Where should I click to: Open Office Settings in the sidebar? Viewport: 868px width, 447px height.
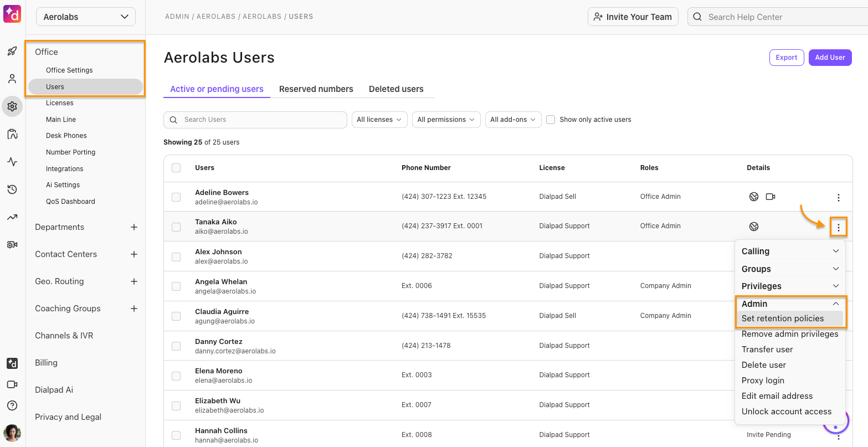(69, 70)
